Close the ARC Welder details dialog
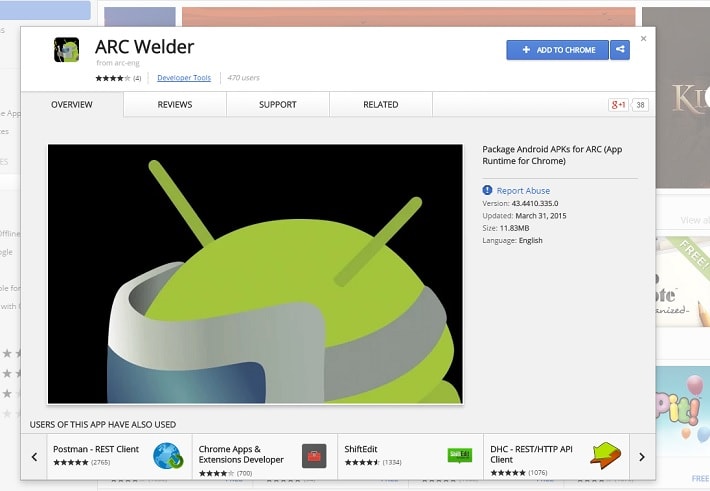 click(643, 39)
